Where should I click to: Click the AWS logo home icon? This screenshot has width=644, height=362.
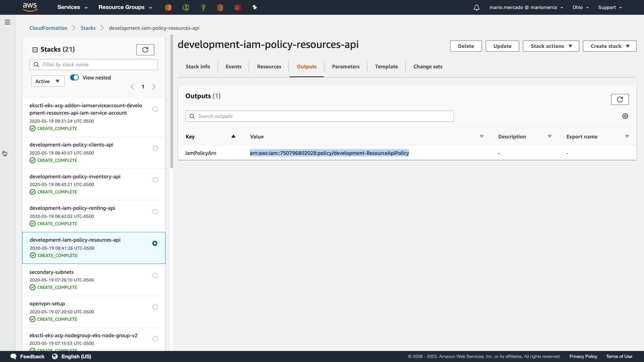(x=30, y=7)
